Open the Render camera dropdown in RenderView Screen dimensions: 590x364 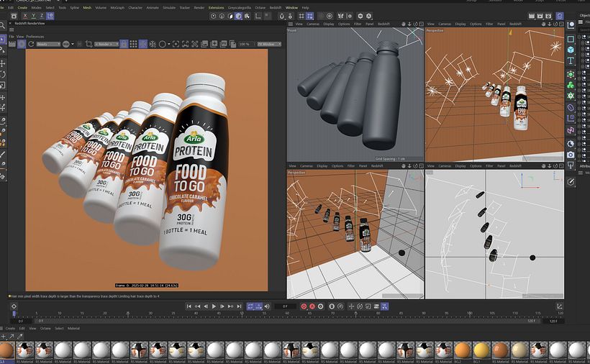[106, 45]
